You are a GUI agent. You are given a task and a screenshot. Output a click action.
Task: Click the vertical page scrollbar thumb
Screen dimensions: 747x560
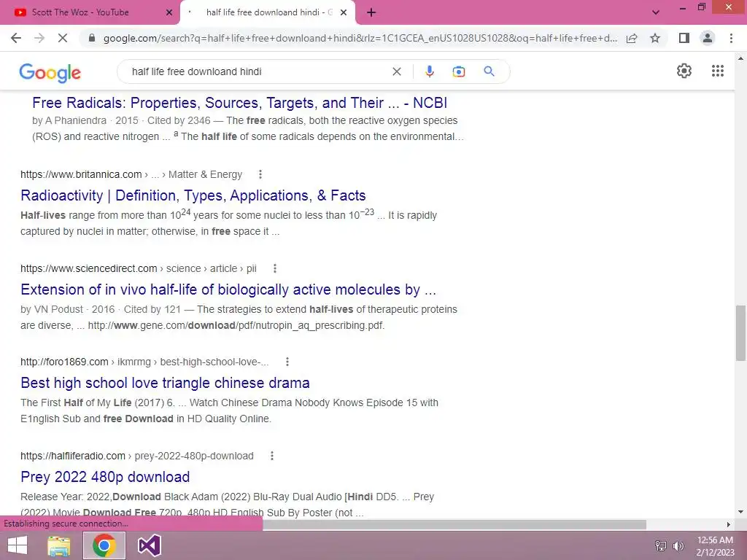[x=740, y=332]
